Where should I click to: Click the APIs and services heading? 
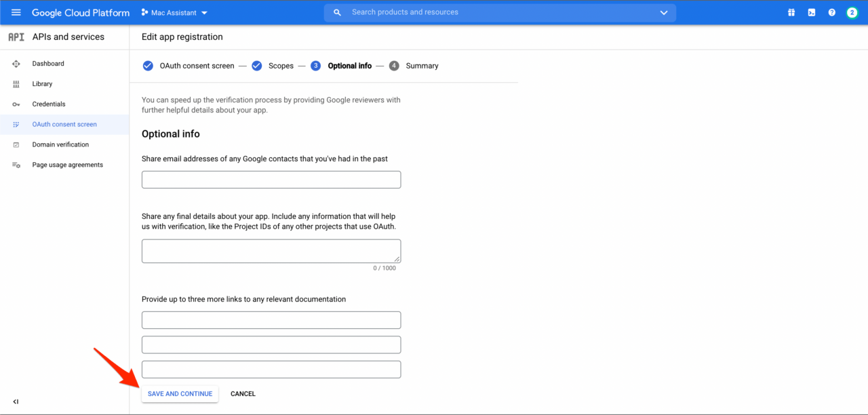(68, 37)
